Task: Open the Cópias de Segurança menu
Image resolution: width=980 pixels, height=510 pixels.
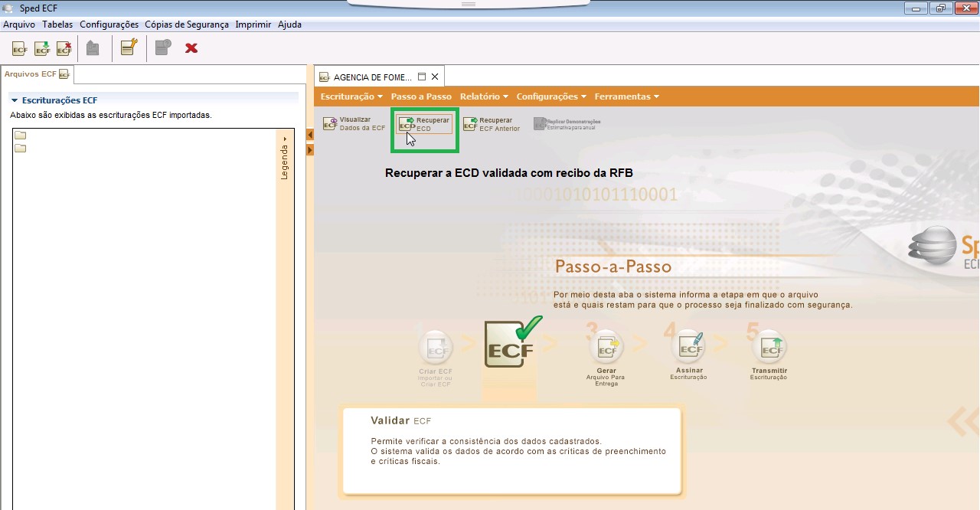Action: click(x=187, y=25)
